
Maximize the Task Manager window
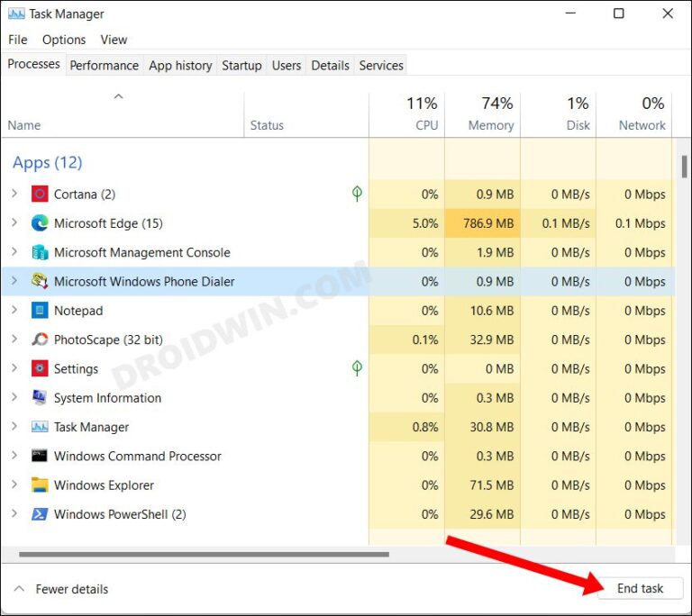point(619,14)
